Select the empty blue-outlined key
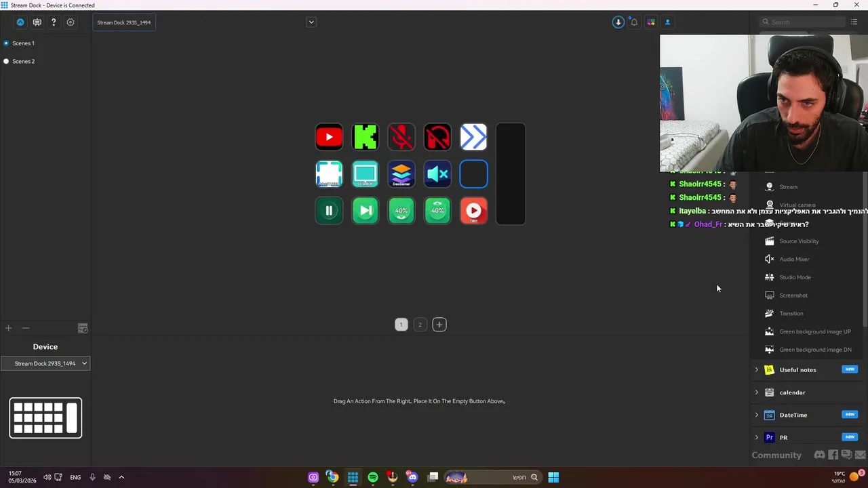The image size is (868, 488). [x=473, y=174]
